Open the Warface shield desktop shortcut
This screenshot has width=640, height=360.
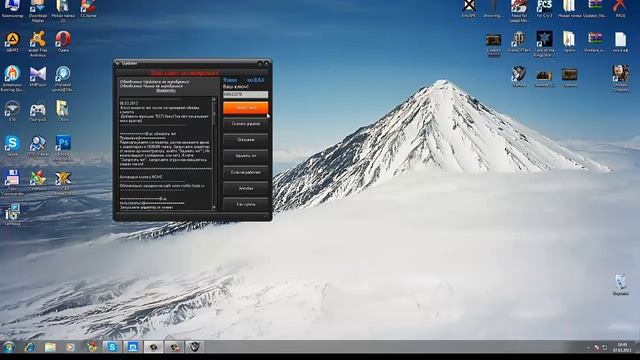tap(519, 76)
